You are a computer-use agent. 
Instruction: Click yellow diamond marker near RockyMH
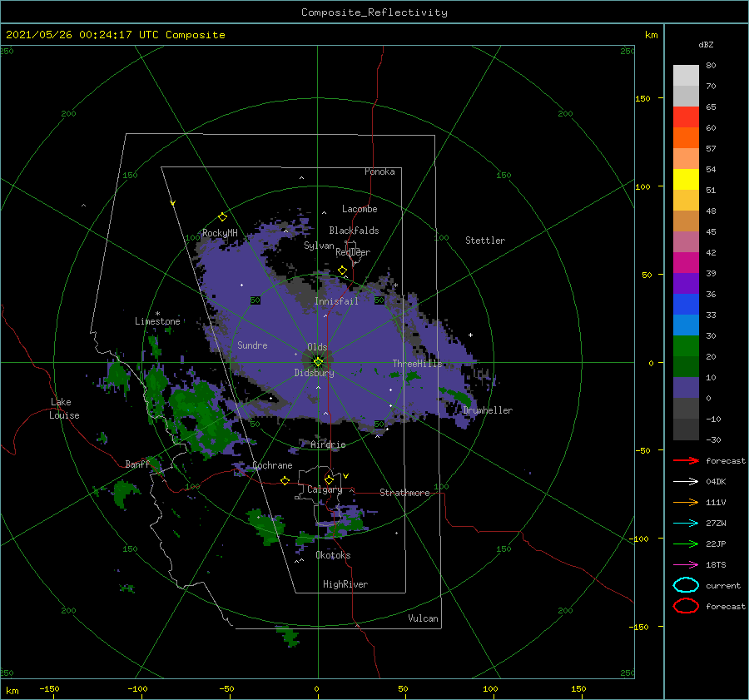point(222,217)
